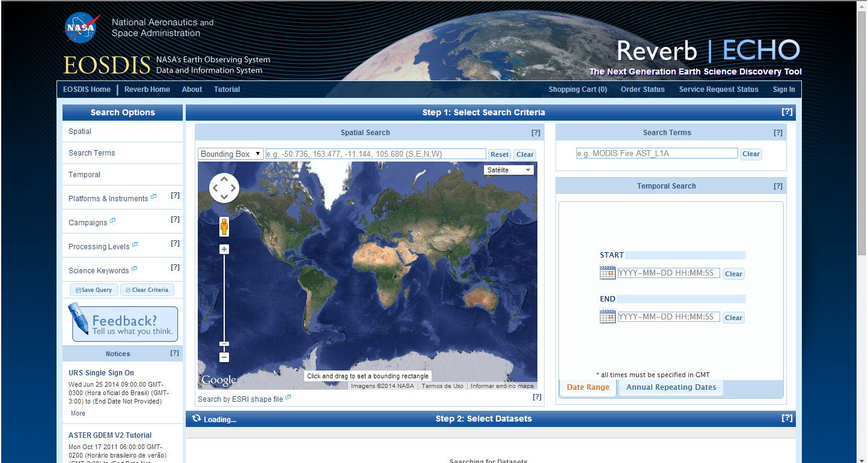Image resolution: width=868 pixels, height=463 pixels.
Task: Open help [?] for Platforms & Instruments
Action: 175,195
